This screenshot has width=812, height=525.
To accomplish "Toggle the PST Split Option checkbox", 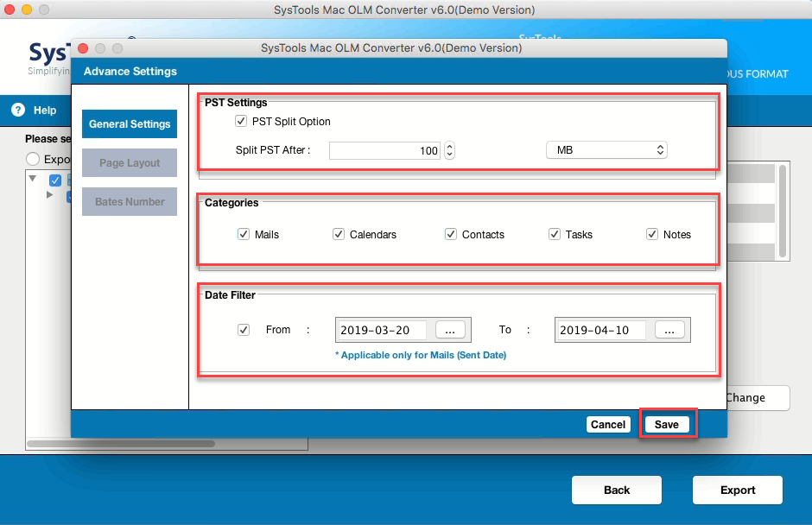I will [x=241, y=121].
